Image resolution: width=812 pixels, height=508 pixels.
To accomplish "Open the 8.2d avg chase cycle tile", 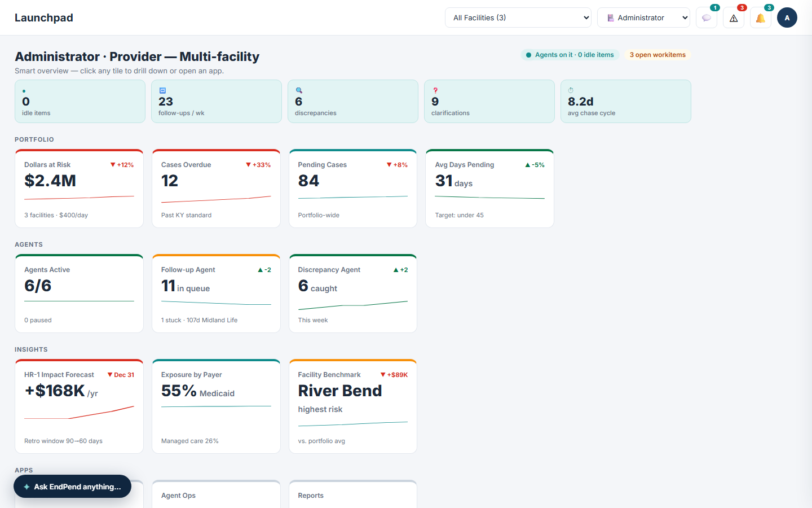I will tap(626, 101).
